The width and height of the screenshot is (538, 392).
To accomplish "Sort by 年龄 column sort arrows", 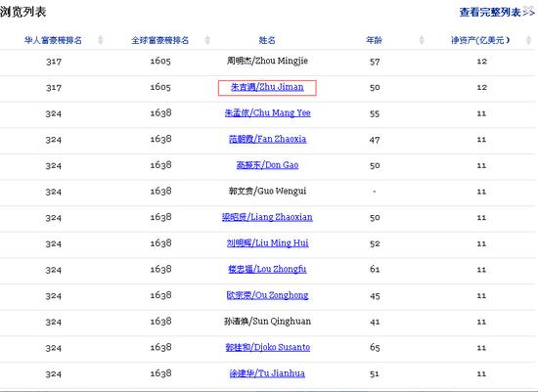I will tap(422, 40).
